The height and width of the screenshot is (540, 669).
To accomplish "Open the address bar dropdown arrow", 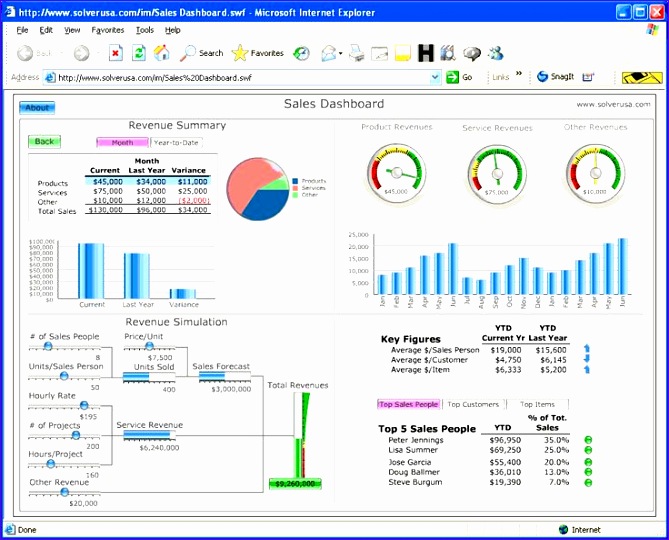I will tap(435, 77).
